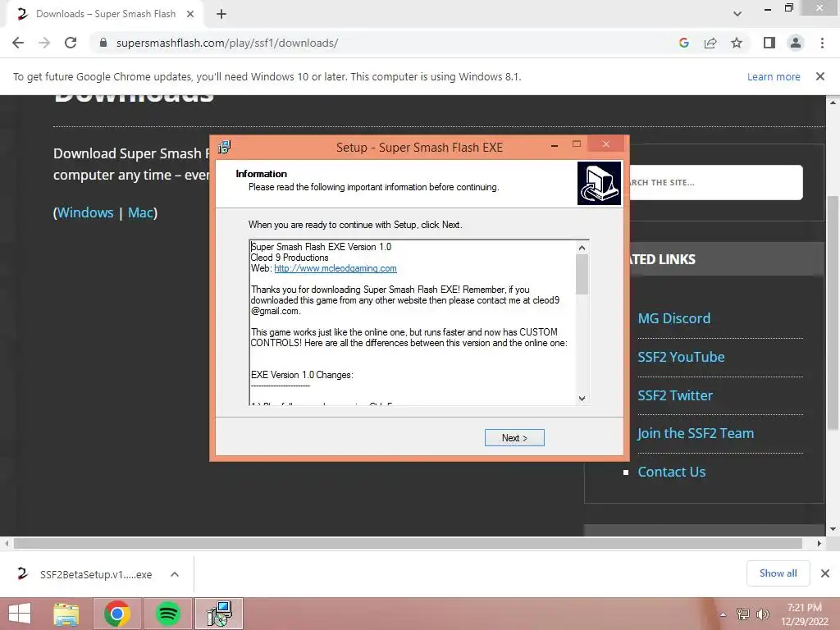The width and height of the screenshot is (840, 630).
Task: Show hidden tray icons arrow
Action: [x=723, y=614]
